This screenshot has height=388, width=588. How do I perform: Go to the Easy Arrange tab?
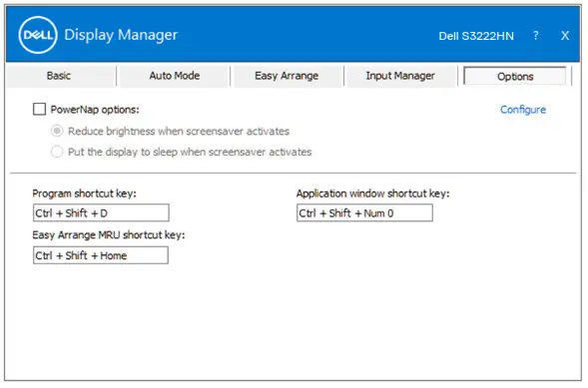click(287, 76)
